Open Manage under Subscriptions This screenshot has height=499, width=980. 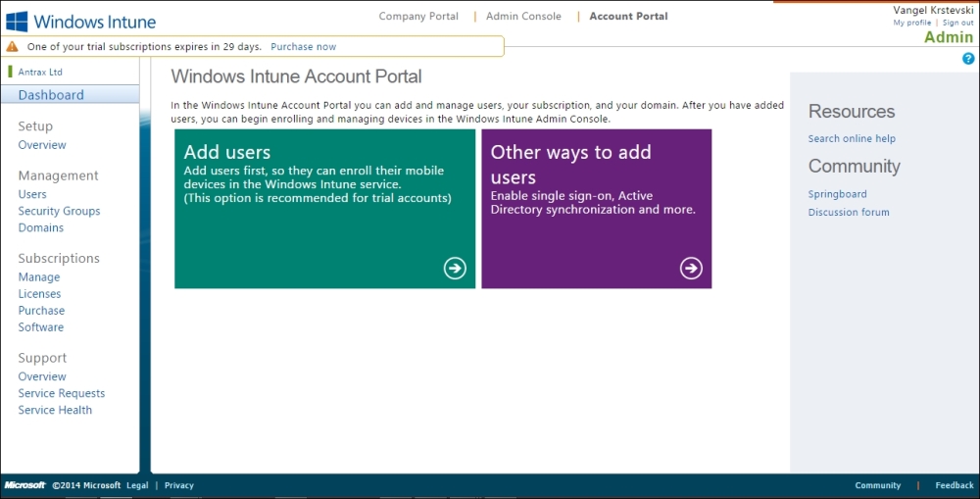39,277
